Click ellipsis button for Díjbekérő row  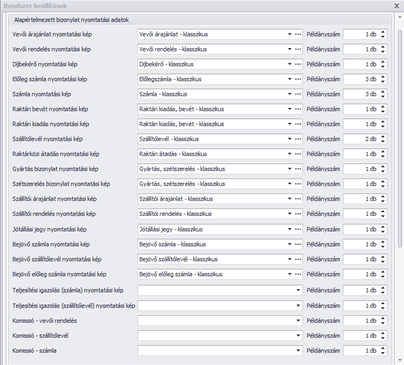point(298,64)
